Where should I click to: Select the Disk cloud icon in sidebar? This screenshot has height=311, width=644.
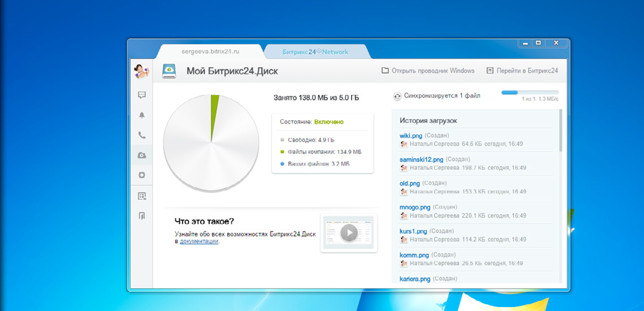(x=142, y=155)
